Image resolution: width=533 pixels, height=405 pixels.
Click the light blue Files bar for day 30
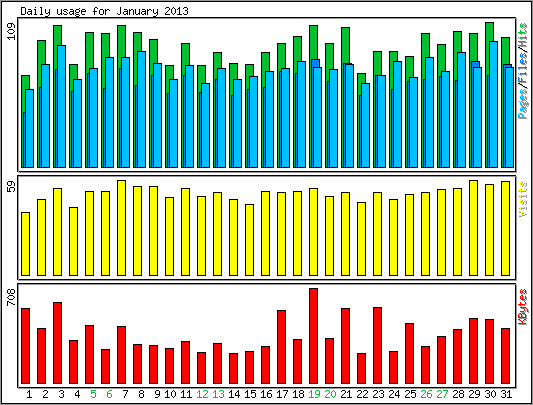click(494, 104)
